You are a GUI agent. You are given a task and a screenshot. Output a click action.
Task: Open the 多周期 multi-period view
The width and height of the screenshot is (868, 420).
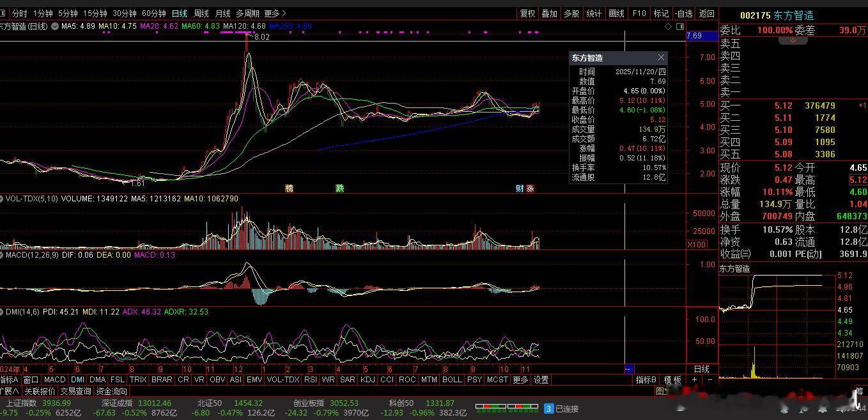[247, 13]
